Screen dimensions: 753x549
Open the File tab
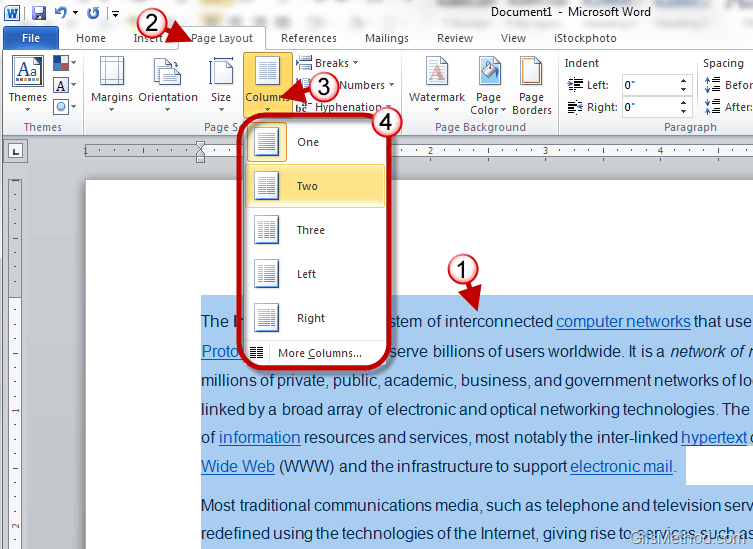point(31,38)
